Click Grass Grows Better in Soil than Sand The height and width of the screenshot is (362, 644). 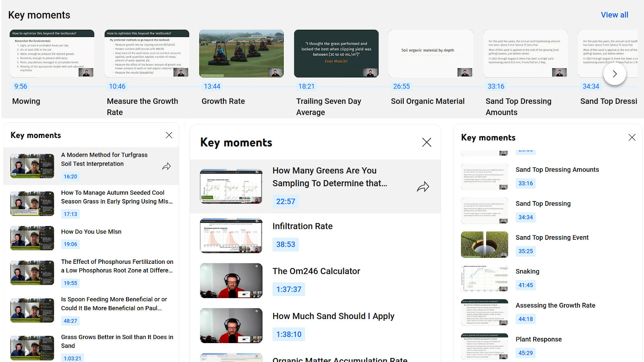pyautogui.click(x=117, y=341)
